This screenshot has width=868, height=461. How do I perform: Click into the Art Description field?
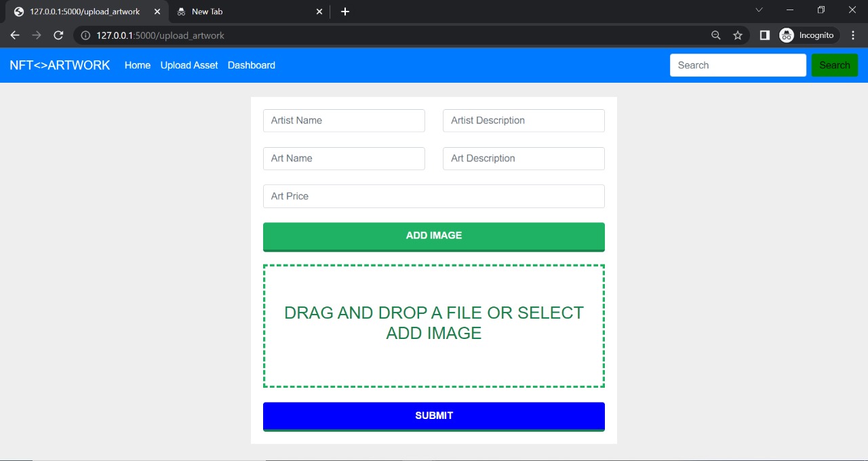pos(524,159)
